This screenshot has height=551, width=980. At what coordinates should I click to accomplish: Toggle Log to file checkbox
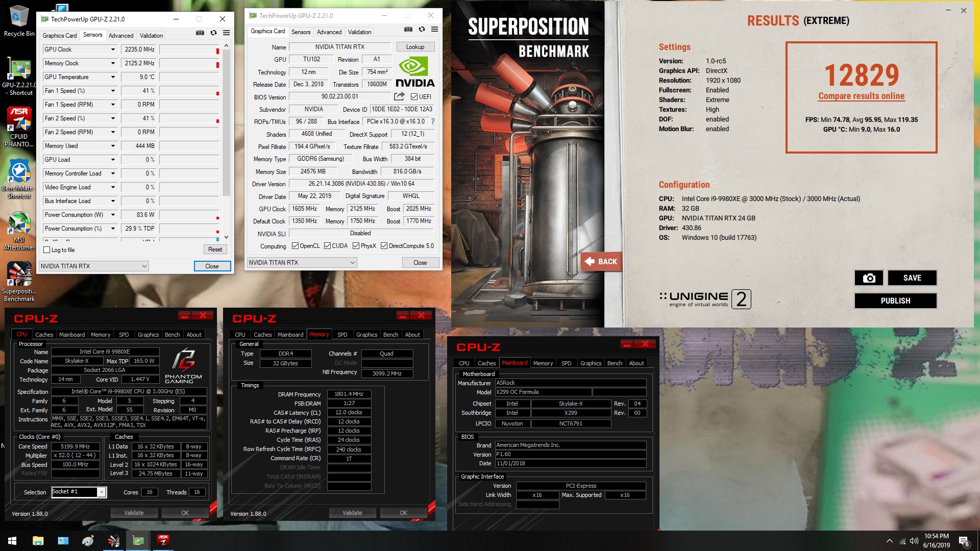click(47, 250)
